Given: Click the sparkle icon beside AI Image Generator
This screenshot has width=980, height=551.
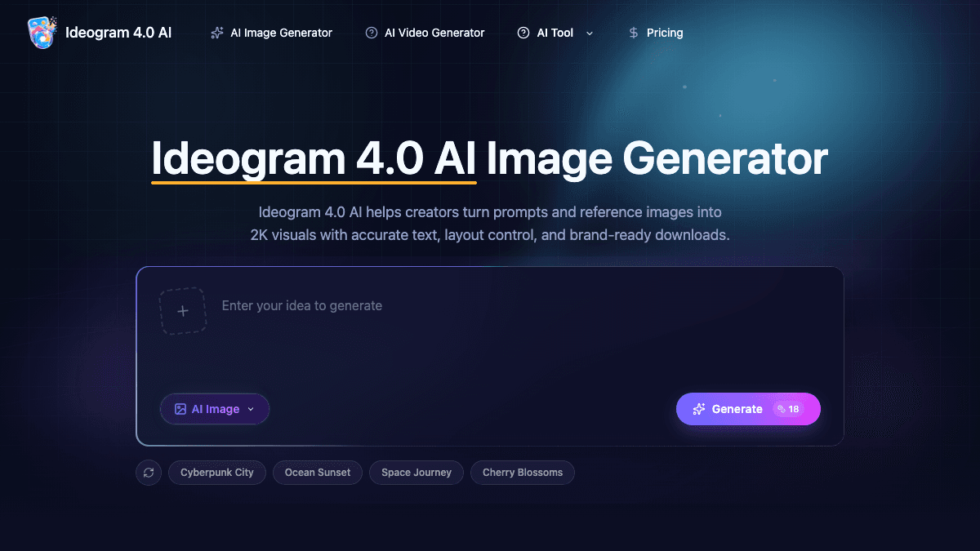Looking at the screenshot, I should 217,33.
